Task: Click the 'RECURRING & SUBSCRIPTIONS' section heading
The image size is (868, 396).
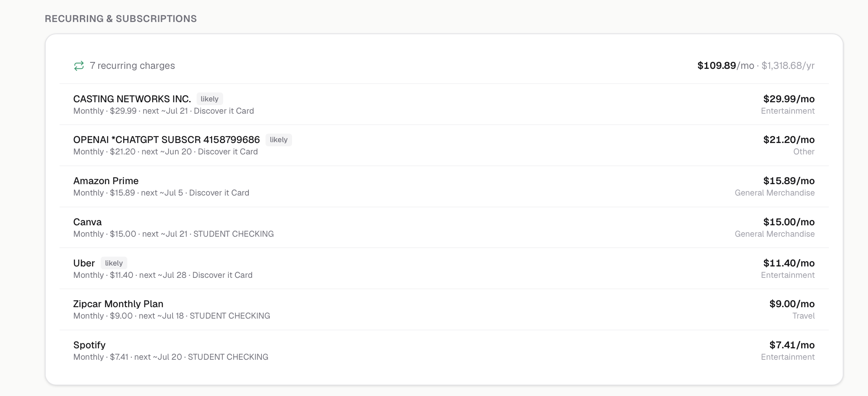Action: (x=121, y=19)
